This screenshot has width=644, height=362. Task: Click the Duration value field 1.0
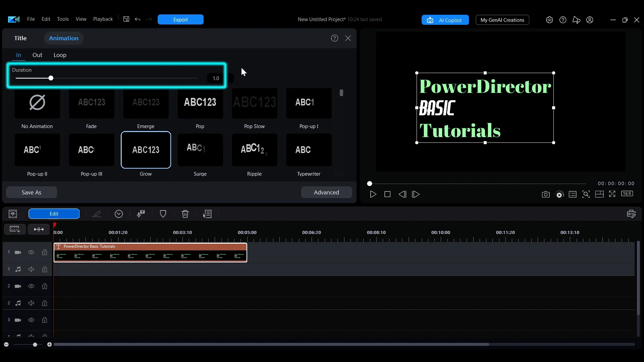216,78
